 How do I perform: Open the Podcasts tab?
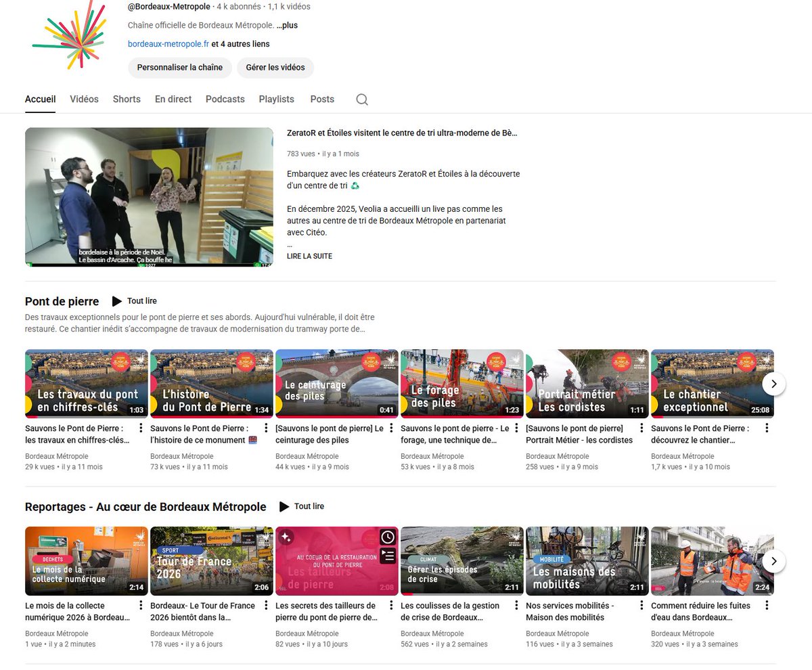[225, 99]
